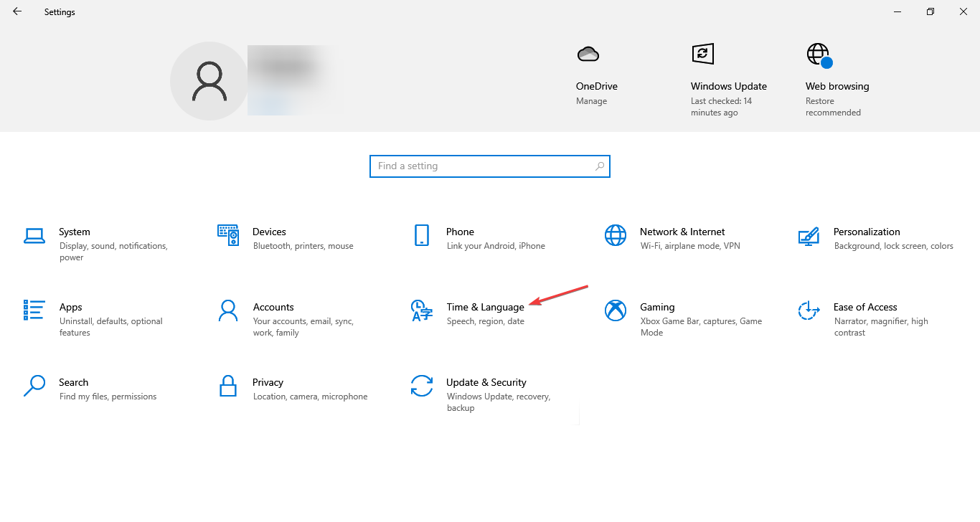This screenshot has height=522, width=980.
Task: Open the Accounts person icon
Action: pos(228,310)
